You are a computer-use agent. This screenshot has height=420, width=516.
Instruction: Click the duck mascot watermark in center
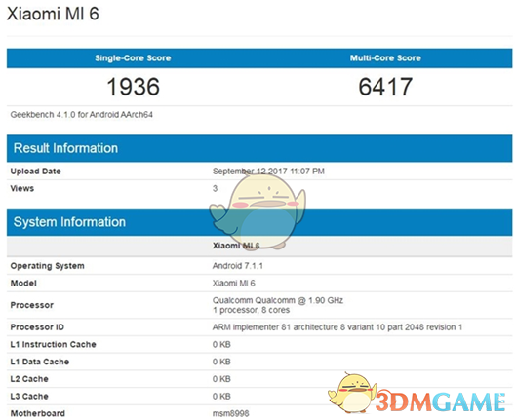[258, 211]
